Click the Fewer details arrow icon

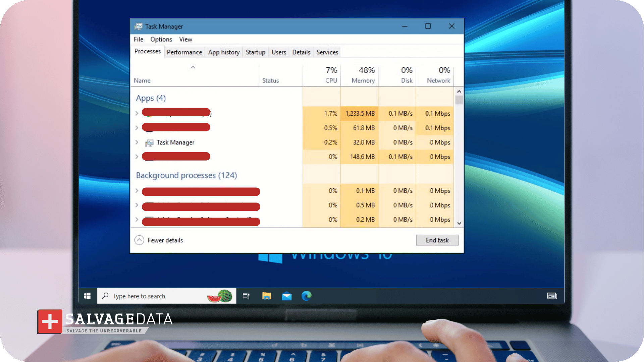tap(139, 240)
